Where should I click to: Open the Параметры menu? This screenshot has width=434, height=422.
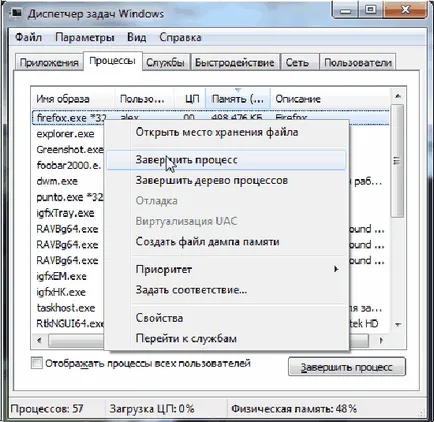coord(85,37)
